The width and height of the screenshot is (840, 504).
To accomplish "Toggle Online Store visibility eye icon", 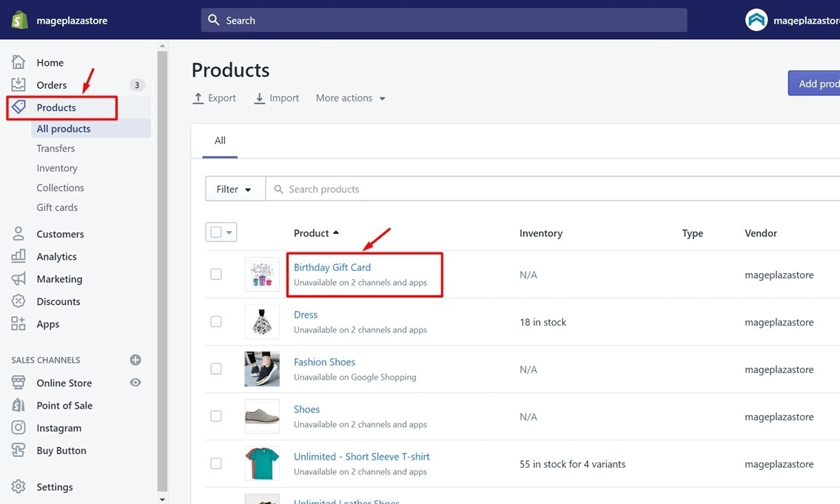I will [135, 383].
